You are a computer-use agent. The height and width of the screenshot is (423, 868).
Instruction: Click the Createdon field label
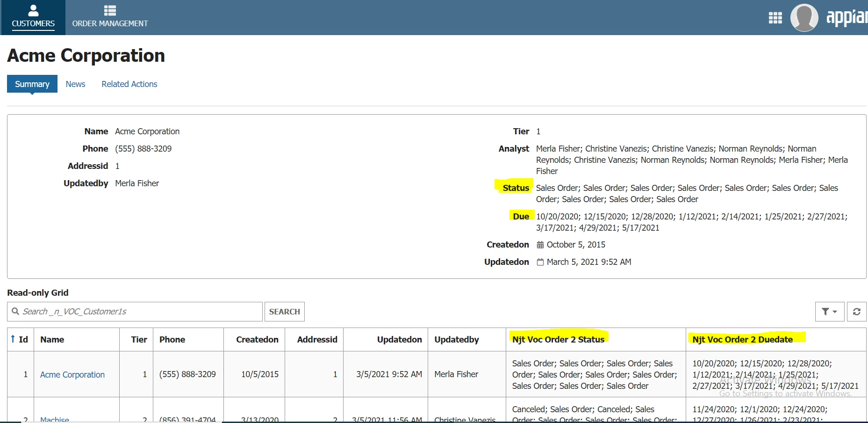(x=508, y=245)
